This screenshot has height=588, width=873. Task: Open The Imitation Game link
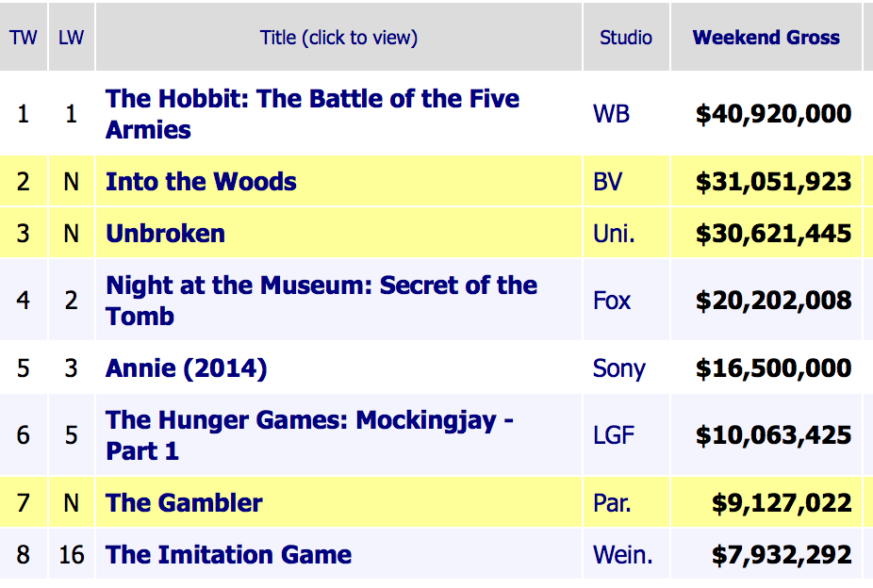[x=228, y=555]
